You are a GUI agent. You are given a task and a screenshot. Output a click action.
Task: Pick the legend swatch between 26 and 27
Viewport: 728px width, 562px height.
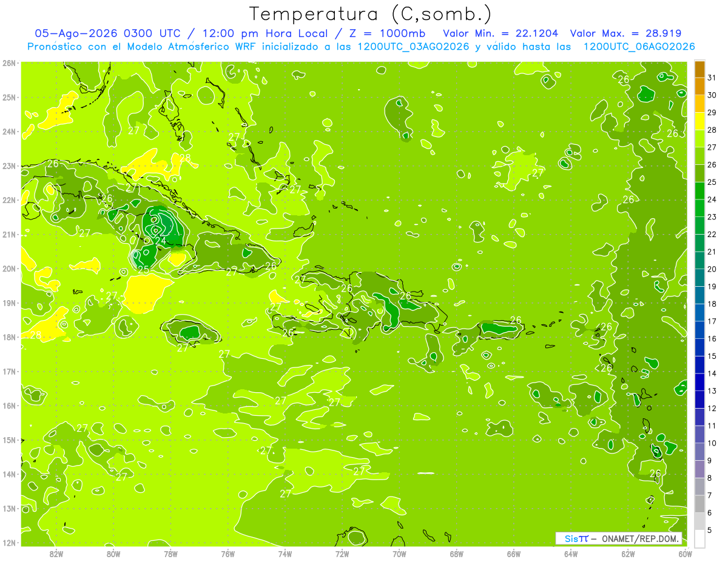point(699,156)
